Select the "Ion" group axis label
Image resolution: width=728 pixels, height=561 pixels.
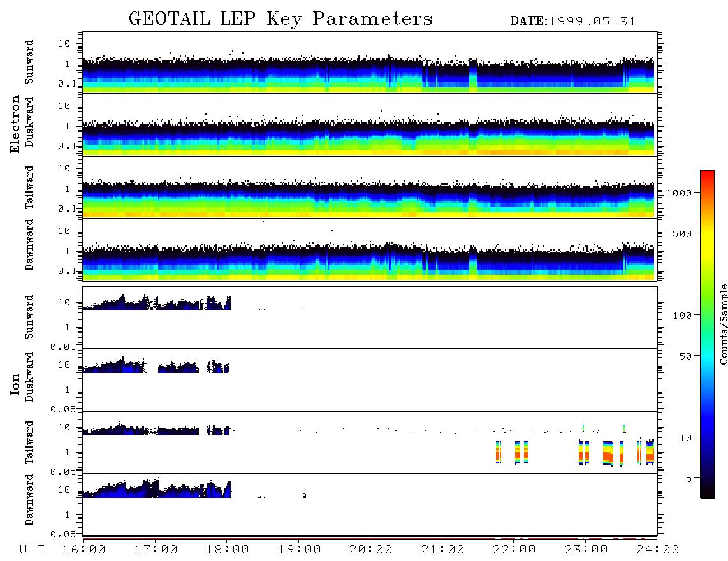15,384
